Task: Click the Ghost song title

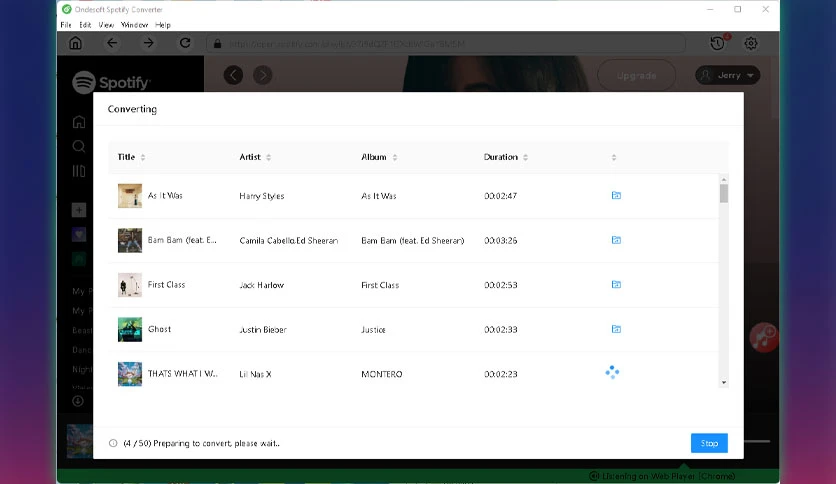Action: 159,329
